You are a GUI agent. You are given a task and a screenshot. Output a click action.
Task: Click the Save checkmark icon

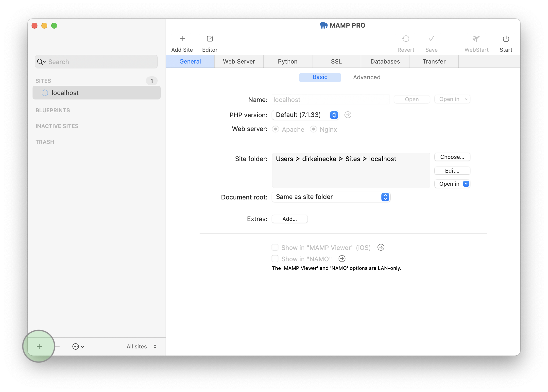click(x=431, y=39)
